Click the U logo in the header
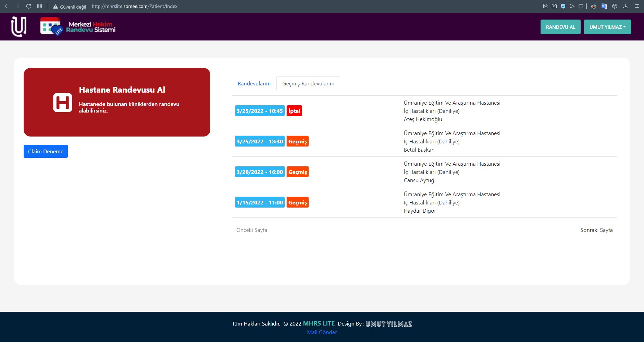Image resolution: width=644 pixels, height=342 pixels. click(x=19, y=27)
